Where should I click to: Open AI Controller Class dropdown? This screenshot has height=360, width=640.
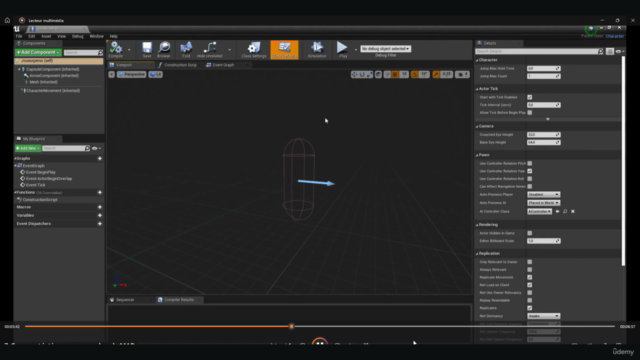pos(540,211)
